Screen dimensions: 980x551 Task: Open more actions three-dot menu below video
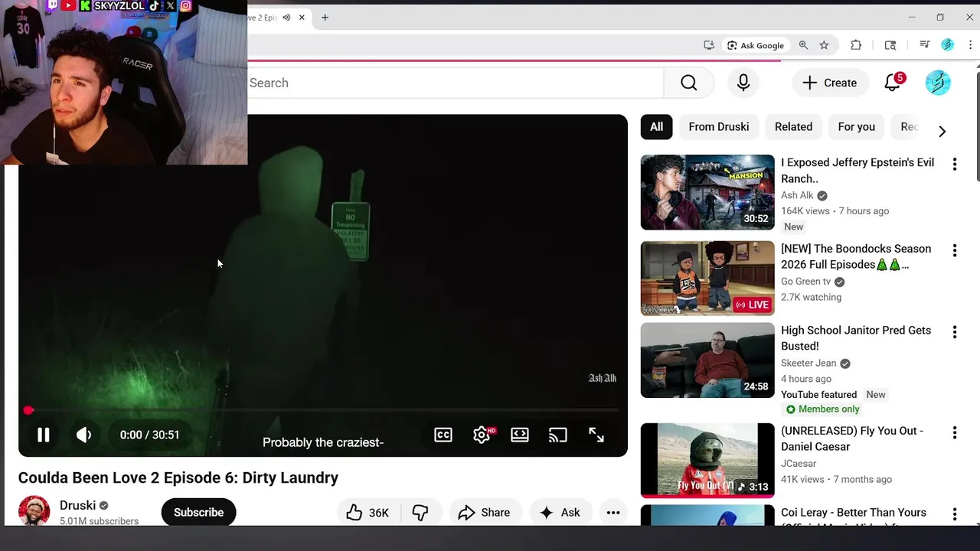613,513
